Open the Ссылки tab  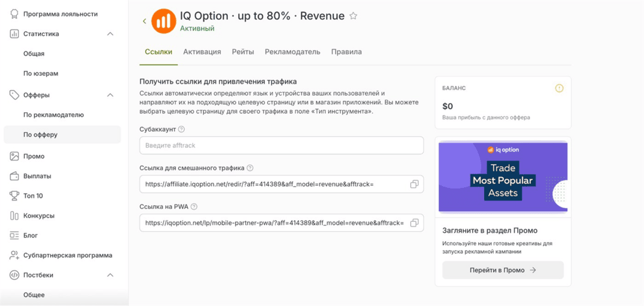[159, 52]
